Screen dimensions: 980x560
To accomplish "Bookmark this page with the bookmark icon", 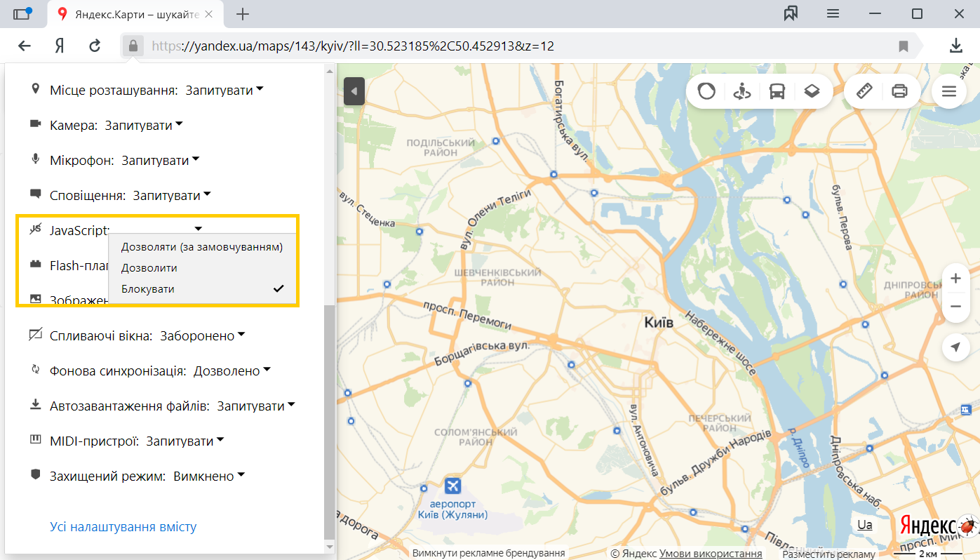I will 904,46.
